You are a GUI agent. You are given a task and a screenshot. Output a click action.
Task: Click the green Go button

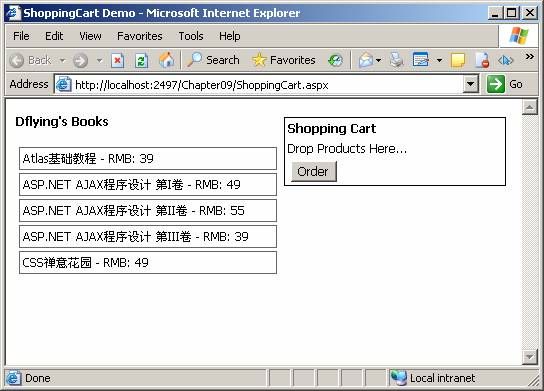pyautogui.click(x=505, y=84)
